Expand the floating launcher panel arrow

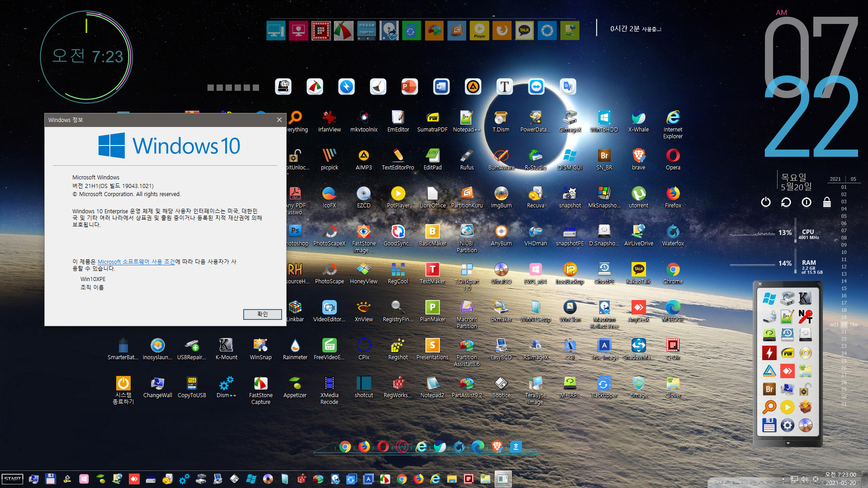pyautogui.click(x=788, y=443)
